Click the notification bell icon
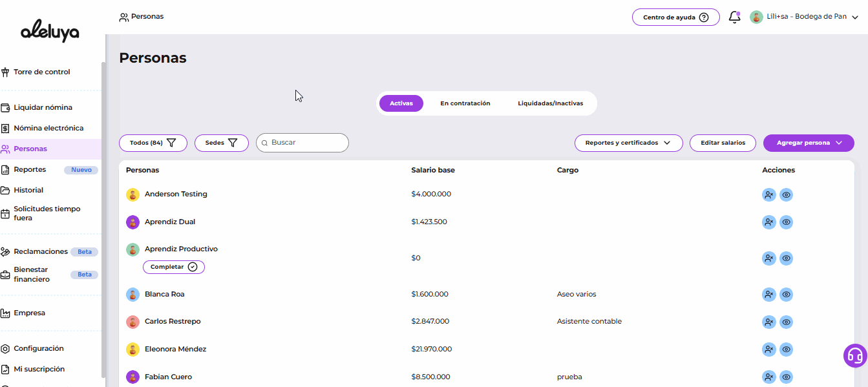This screenshot has width=868, height=387. coord(734,17)
